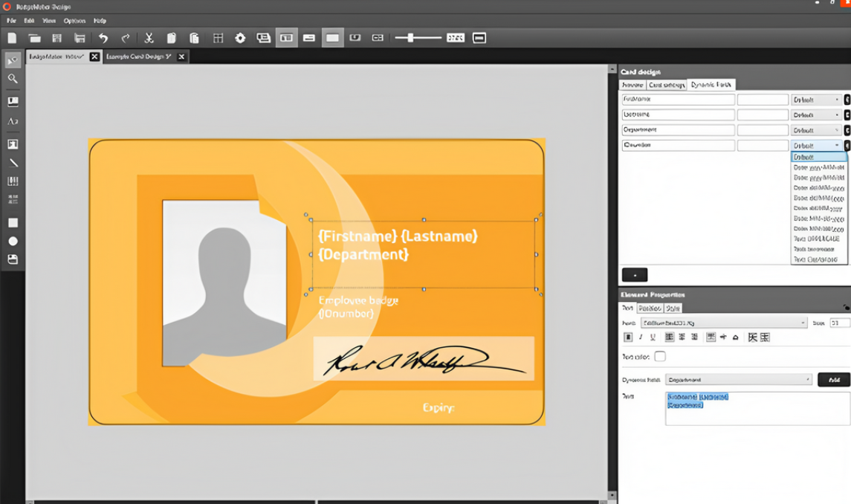Toggle Bold text formatting
This screenshot has width=851, height=504.
[x=628, y=337]
